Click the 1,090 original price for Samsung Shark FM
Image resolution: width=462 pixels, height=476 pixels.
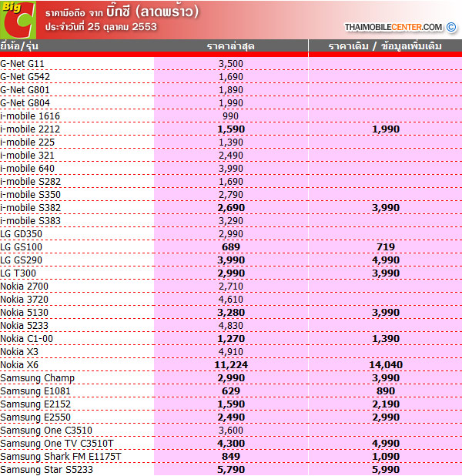(x=386, y=456)
